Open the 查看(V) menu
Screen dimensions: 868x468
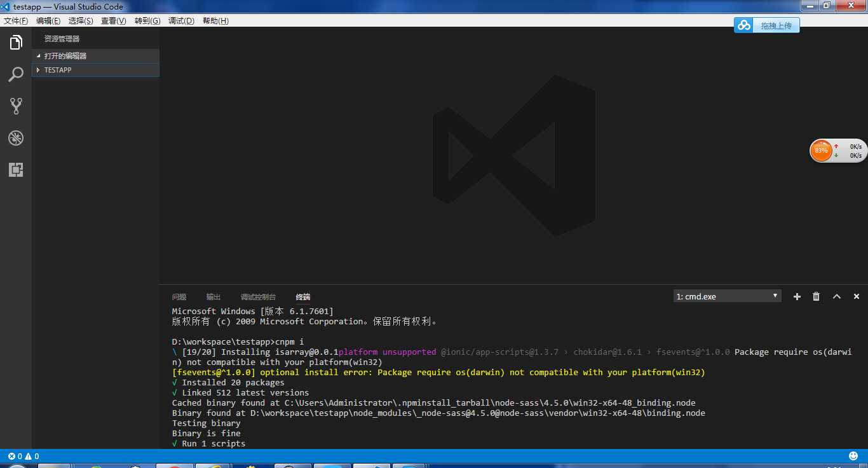pyautogui.click(x=114, y=20)
